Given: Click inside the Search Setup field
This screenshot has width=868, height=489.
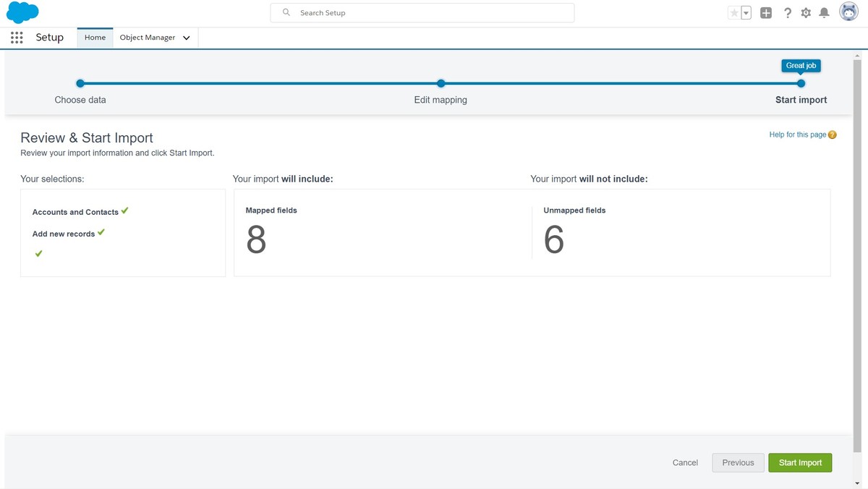Looking at the screenshot, I should 422,12.
